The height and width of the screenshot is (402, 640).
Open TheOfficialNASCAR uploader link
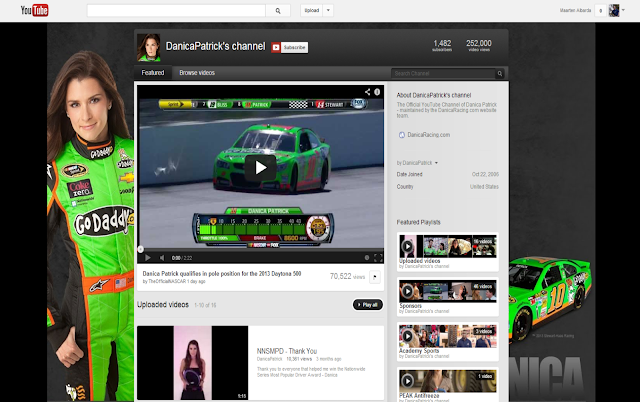pos(167,282)
